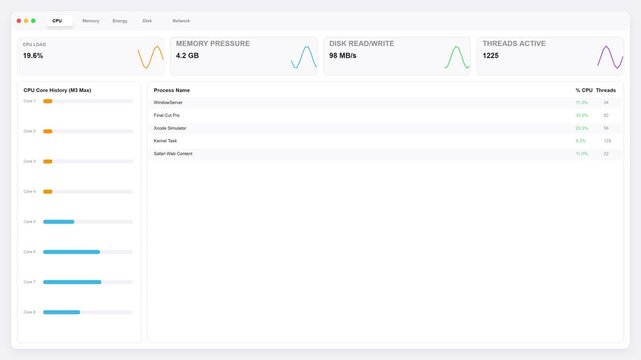Click the Core 1 label
This screenshot has width=641, height=360.
29,101
